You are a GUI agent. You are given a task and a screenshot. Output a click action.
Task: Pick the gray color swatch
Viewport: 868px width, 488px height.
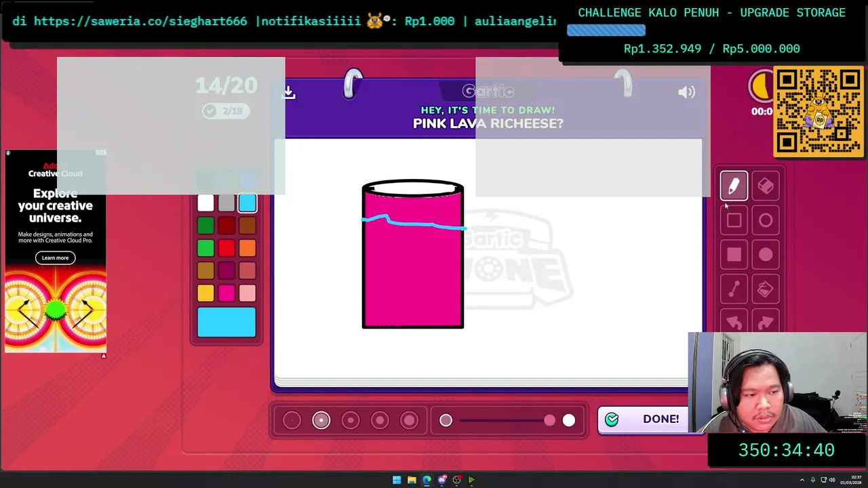click(226, 203)
